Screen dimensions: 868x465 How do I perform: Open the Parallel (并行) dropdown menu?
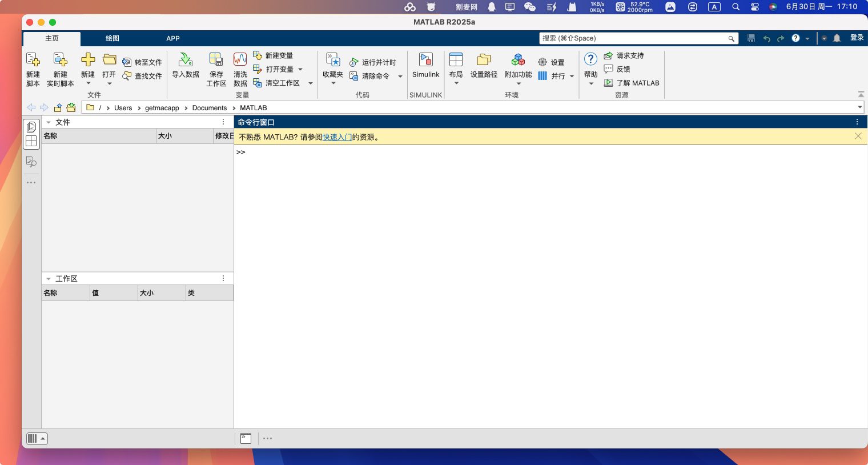(x=572, y=76)
